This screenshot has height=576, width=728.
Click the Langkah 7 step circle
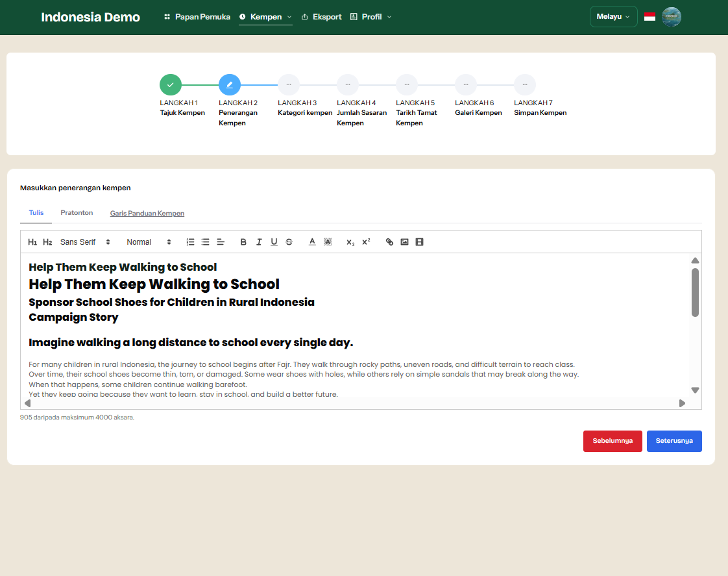click(x=525, y=85)
